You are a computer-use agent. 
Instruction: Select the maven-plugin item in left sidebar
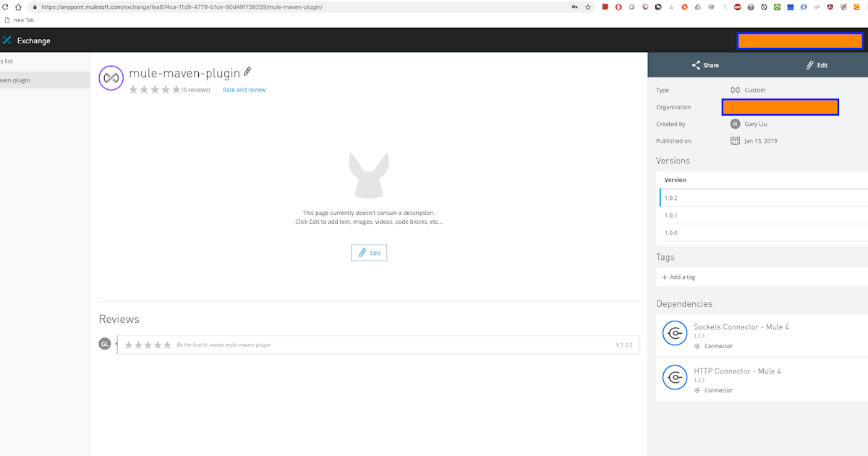[45, 80]
